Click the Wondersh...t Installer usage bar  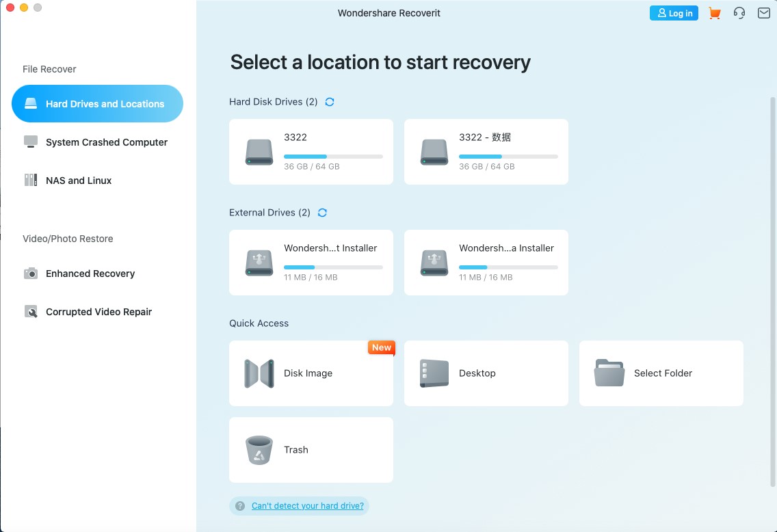pyautogui.click(x=334, y=267)
